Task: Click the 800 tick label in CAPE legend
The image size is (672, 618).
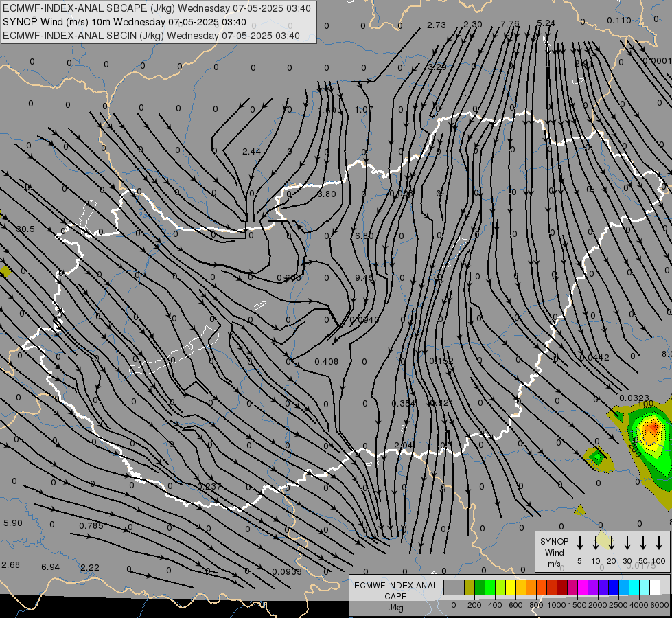Action: (536, 605)
